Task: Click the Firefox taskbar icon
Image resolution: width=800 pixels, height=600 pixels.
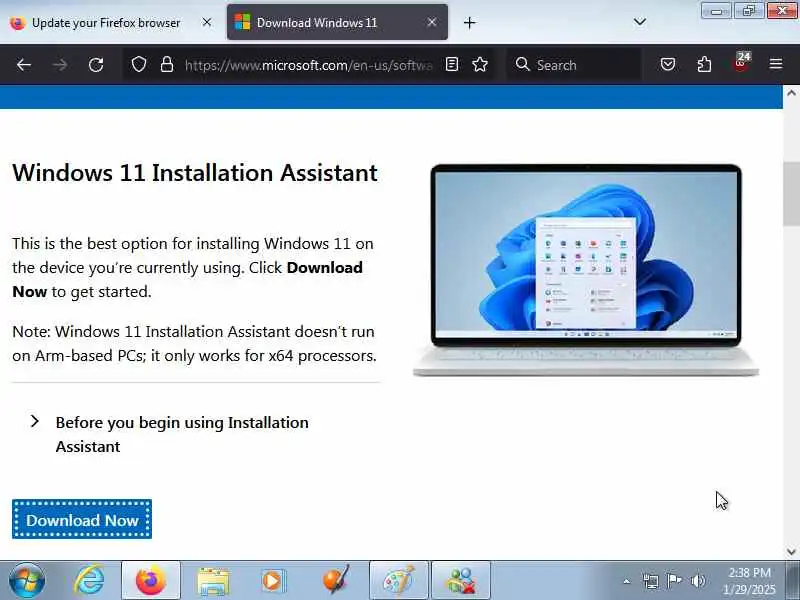Action: click(151, 580)
